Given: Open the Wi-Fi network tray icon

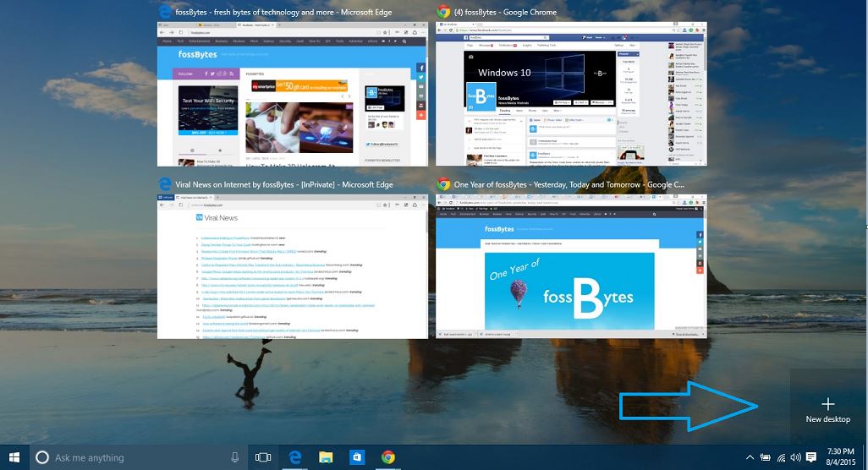Looking at the screenshot, I should (x=780, y=457).
